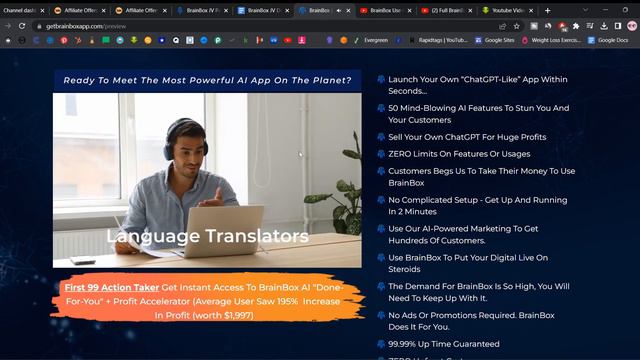
Task: Switch to the first Affiliate Offer tab
Action: (x=80, y=11)
